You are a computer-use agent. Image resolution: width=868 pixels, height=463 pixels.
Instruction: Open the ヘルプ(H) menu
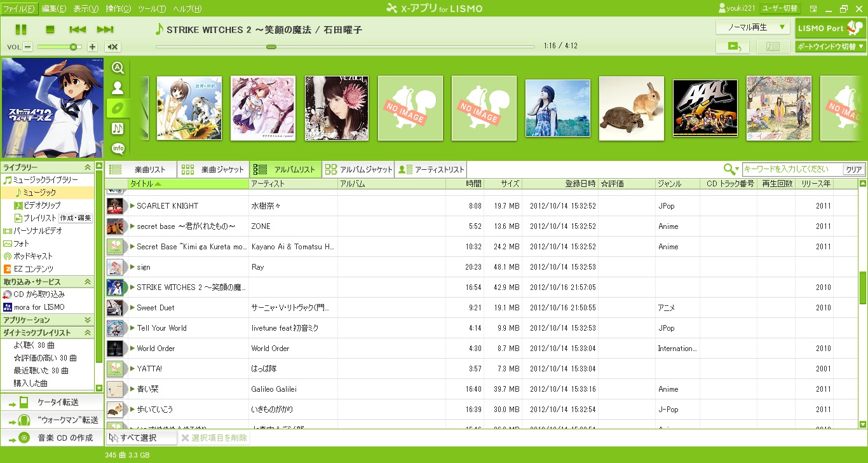point(187,9)
